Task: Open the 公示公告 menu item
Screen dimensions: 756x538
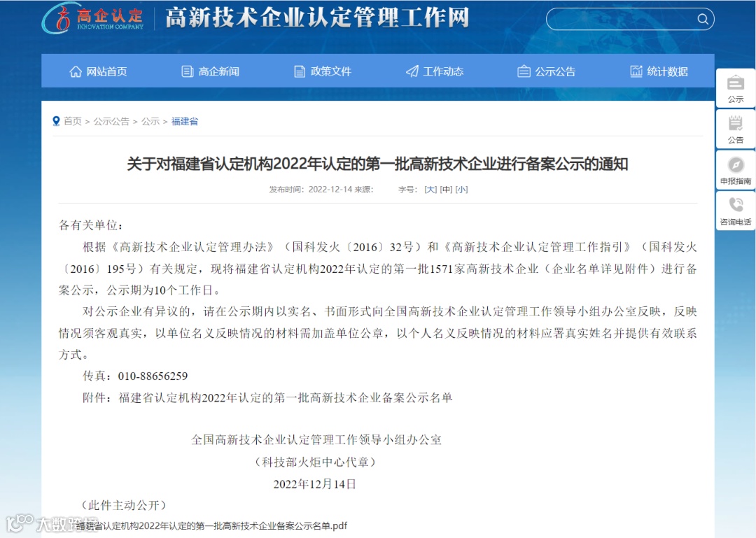Action: click(x=555, y=72)
